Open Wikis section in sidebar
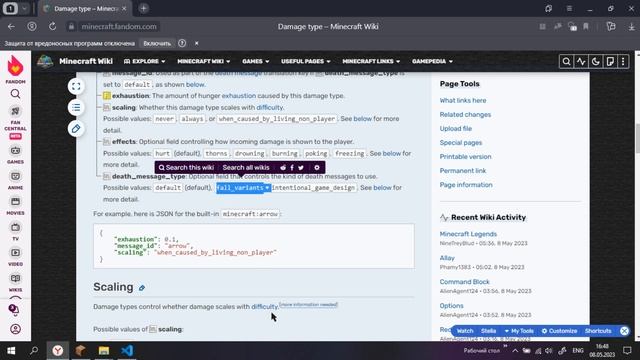 15,282
